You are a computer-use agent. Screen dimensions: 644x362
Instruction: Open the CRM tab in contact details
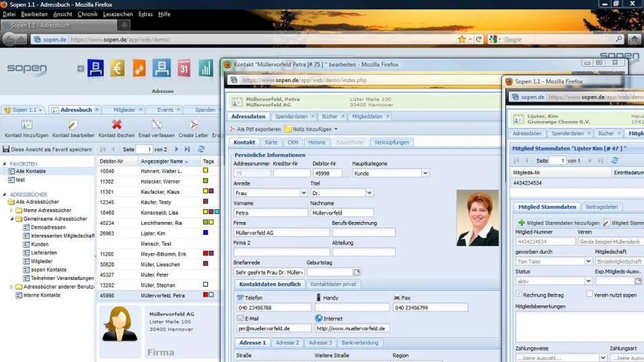[295, 142]
